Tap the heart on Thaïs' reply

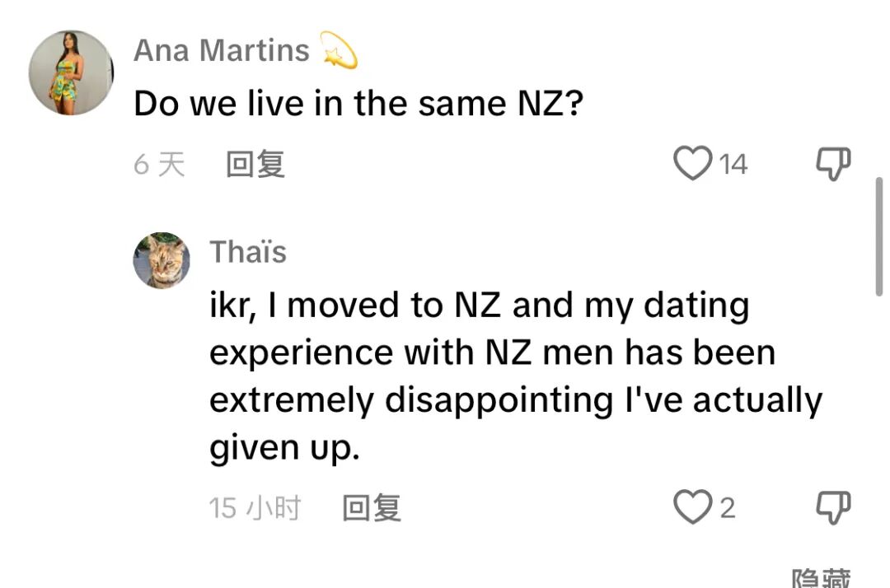coord(692,507)
